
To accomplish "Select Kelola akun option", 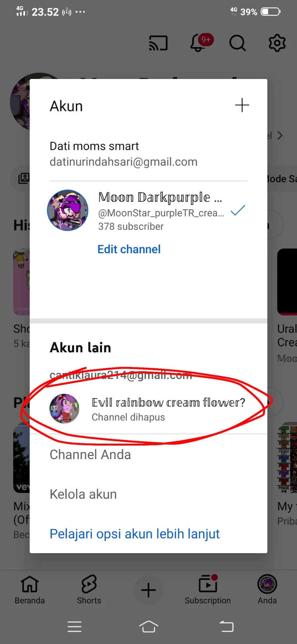I will click(83, 494).
